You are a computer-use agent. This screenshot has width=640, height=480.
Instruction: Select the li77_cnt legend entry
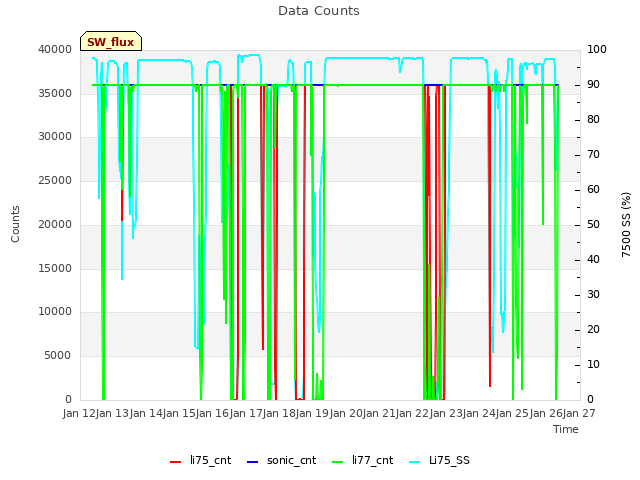click(x=362, y=460)
